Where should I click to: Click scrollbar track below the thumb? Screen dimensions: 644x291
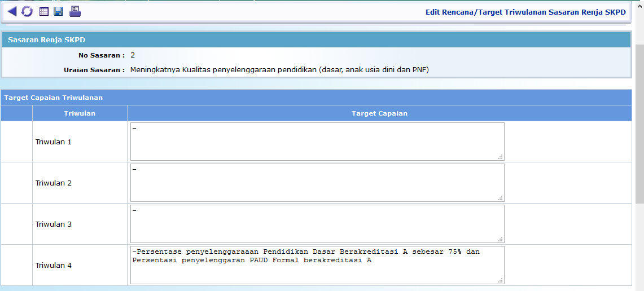[x=639, y=248]
